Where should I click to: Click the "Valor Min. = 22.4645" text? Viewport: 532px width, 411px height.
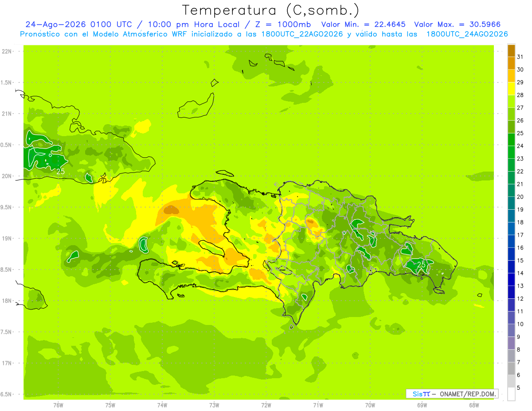[x=364, y=24]
